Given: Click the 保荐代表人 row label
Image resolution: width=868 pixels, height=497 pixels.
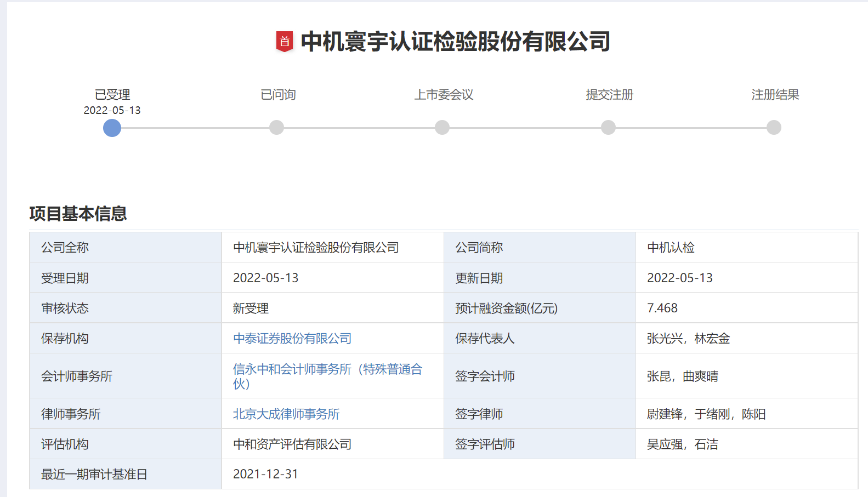Looking at the screenshot, I should (x=485, y=339).
